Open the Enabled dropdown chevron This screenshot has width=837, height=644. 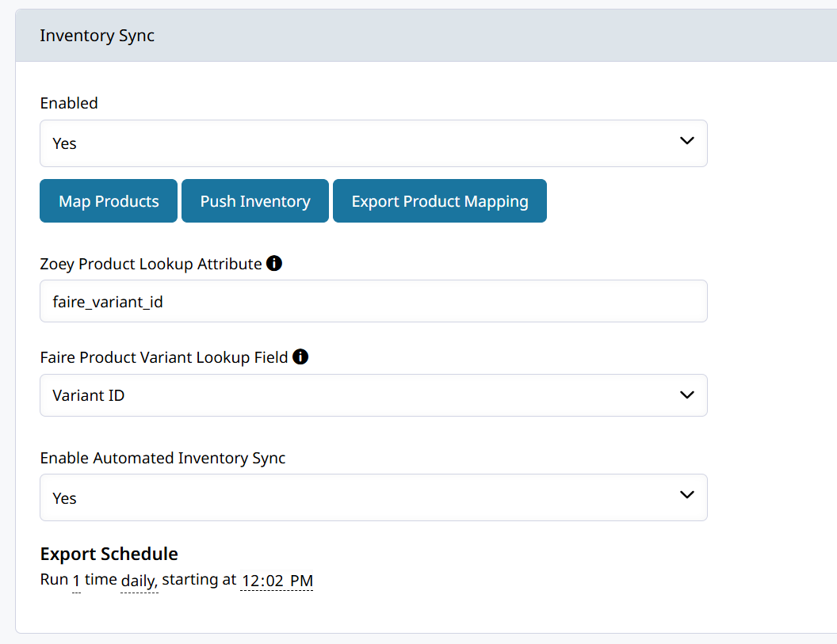click(687, 141)
